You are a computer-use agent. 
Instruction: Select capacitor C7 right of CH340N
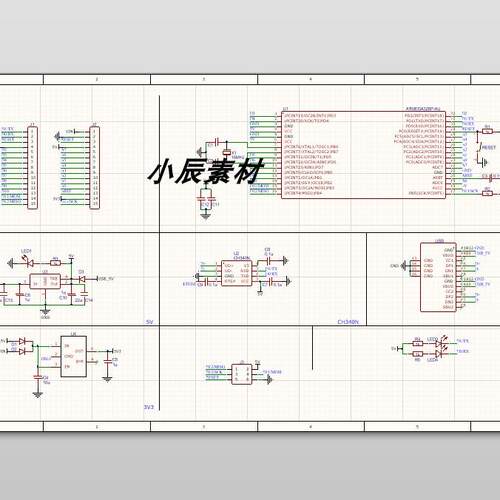pos(270,283)
